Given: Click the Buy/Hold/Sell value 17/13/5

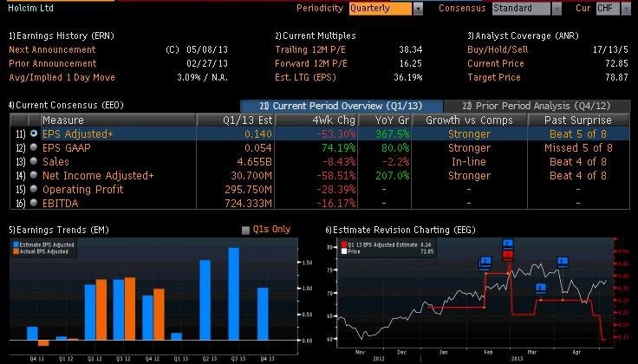Looking at the screenshot, I should point(610,49).
